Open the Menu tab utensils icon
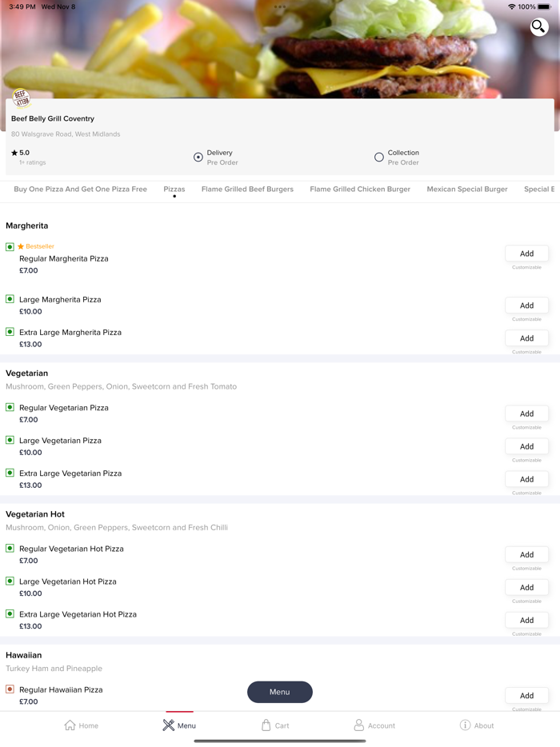This screenshot has width=560, height=747. pyautogui.click(x=168, y=725)
